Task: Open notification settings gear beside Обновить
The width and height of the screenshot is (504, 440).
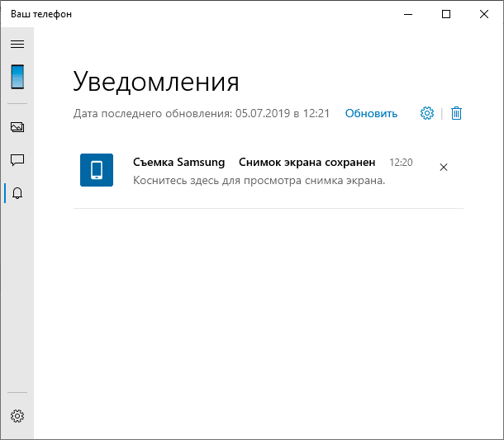Action: [x=427, y=113]
